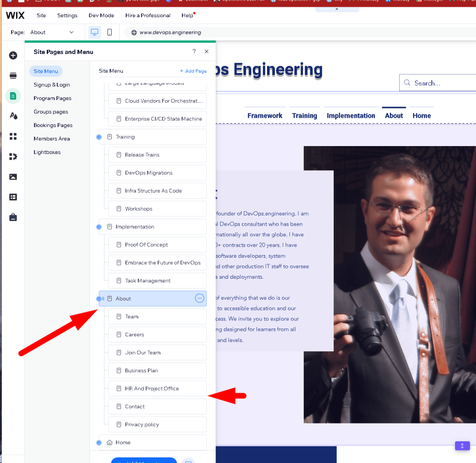Viewport: 476px width, 463px height.
Task: Click the page icon next to Contact
Action: (x=119, y=407)
